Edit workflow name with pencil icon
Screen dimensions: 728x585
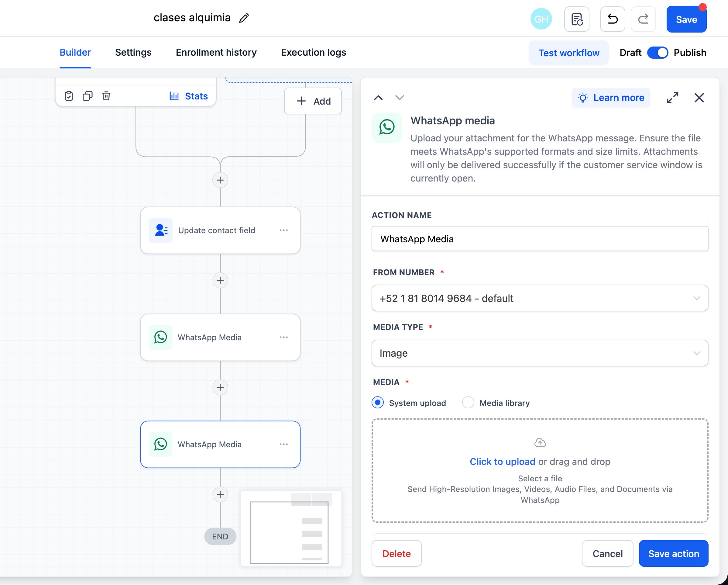(244, 18)
